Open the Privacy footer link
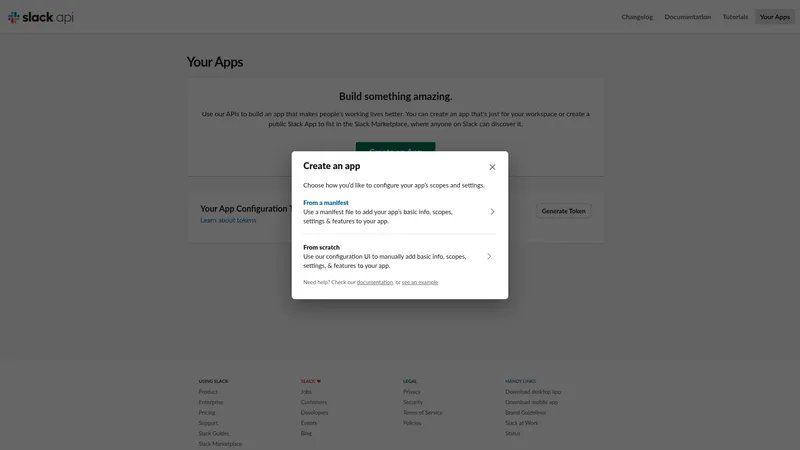 pyautogui.click(x=412, y=392)
